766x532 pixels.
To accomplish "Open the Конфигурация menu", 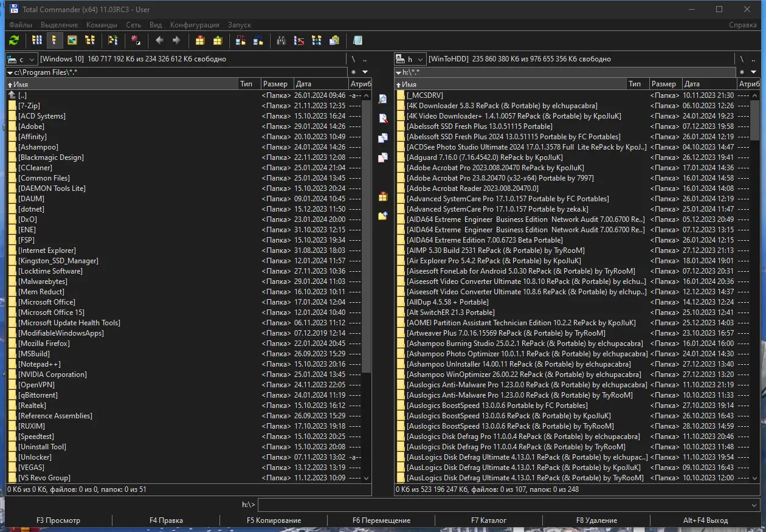I will (195, 25).
